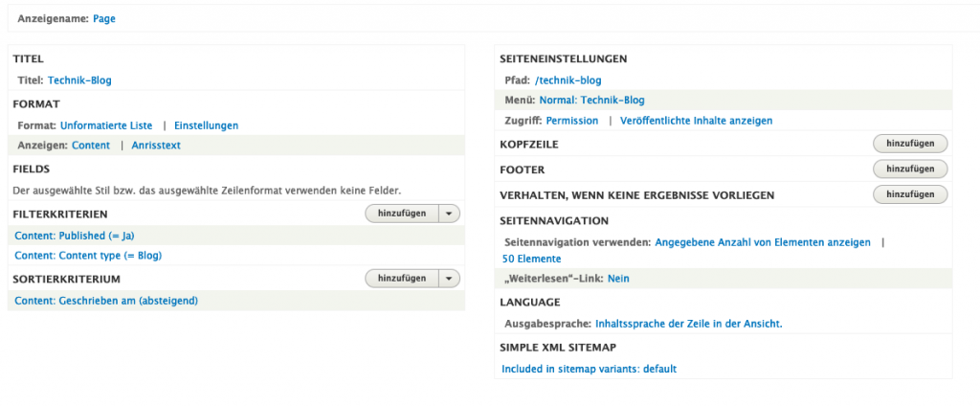The height and width of the screenshot is (407, 980).
Task: Edit the path /technik-blog link
Action: click(568, 80)
